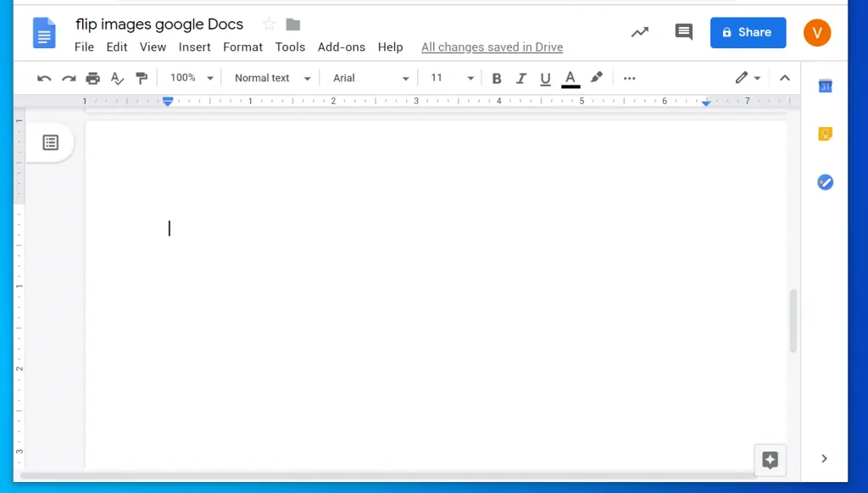Open the Google Docs home icon
Screen dimensions: 868x493
pos(44,33)
